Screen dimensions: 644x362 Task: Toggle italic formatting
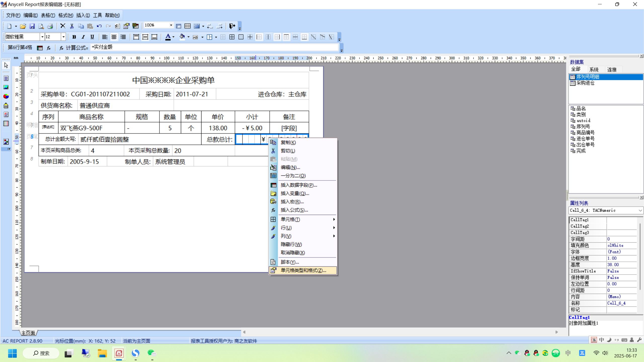[x=83, y=37]
